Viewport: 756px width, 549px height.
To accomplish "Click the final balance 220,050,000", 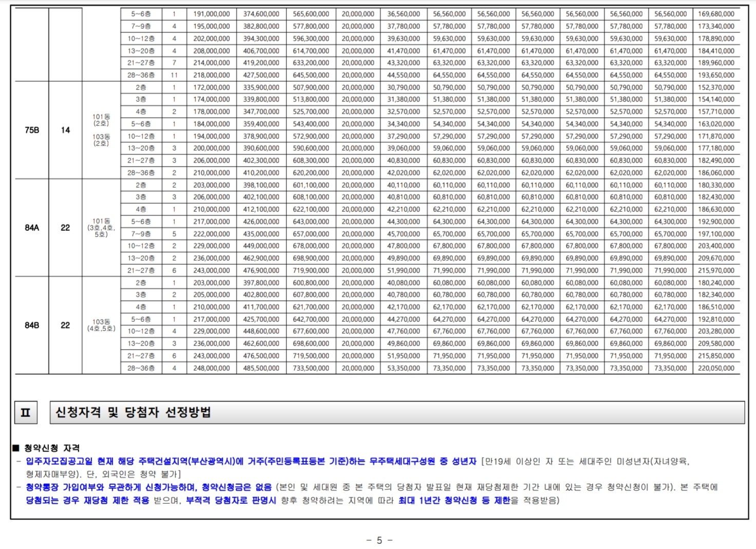I will 716,368.
